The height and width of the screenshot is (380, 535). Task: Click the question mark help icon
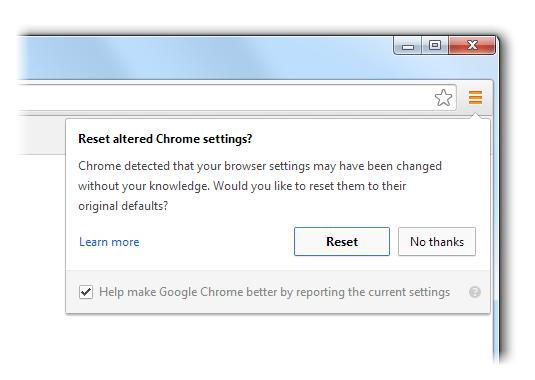tap(475, 292)
